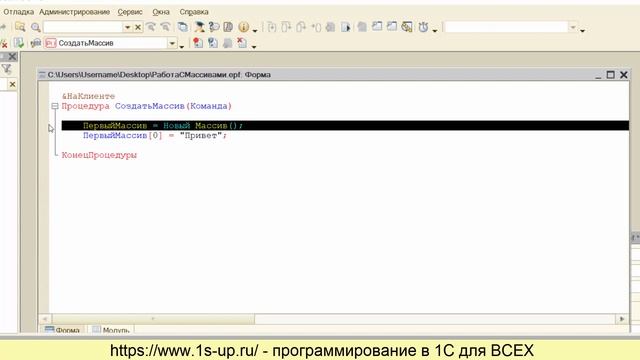Click the line ПервыйМассив[0] = "Привет"
Viewport: 640px width, 360px height.
pos(155,136)
